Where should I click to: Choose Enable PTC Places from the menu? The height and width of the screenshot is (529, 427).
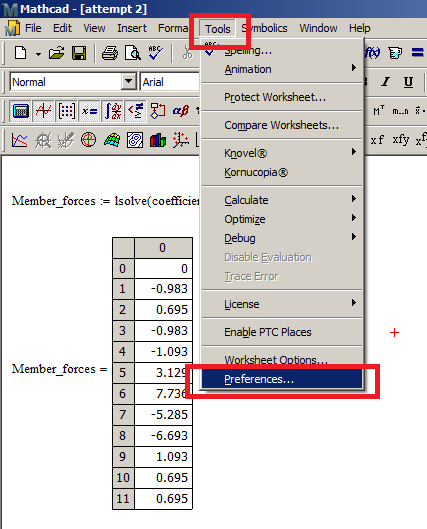(282, 332)
